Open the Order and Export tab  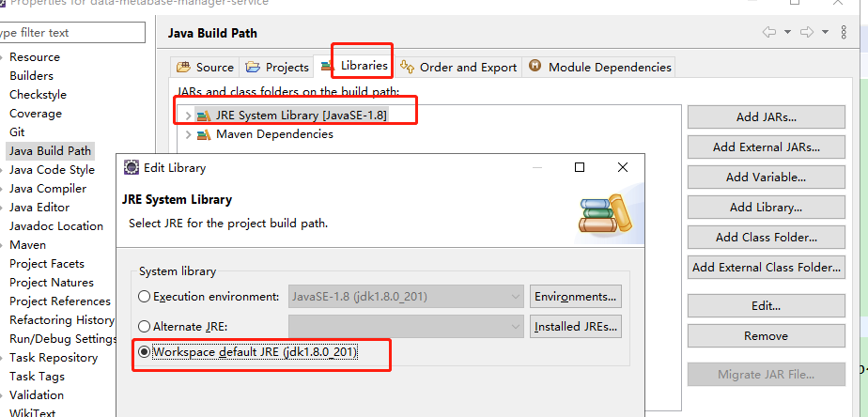[457, 68]
